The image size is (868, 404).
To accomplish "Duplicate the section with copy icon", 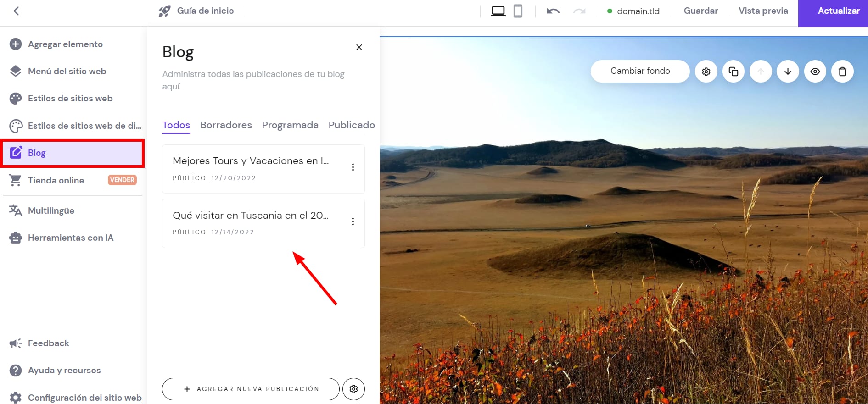I will (734, 72).
